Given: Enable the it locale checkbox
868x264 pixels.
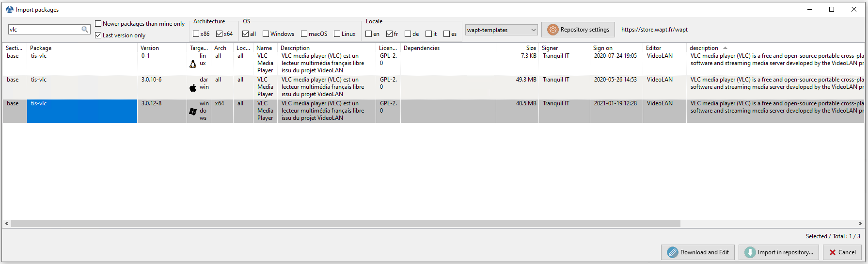Looking at the screenshot, I should click(429, 34).
